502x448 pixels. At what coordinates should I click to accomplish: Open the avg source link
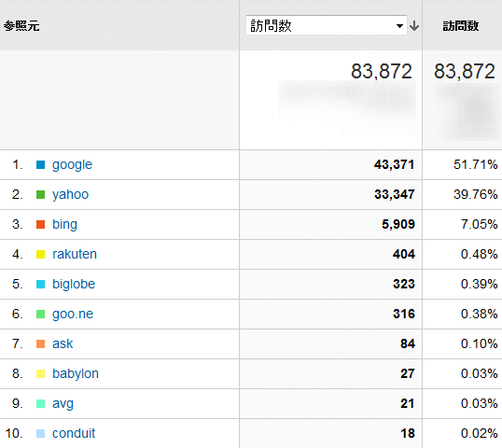[63, 404]
